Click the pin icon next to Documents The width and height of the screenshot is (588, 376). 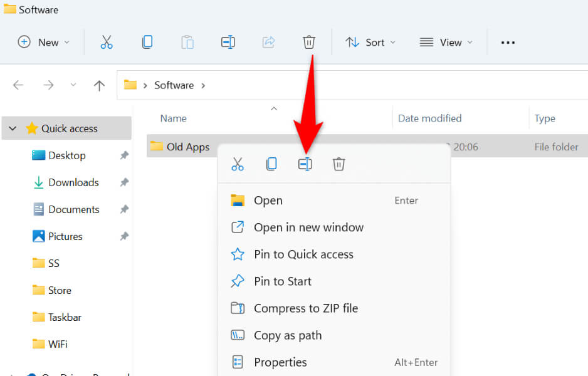(124, 209)
